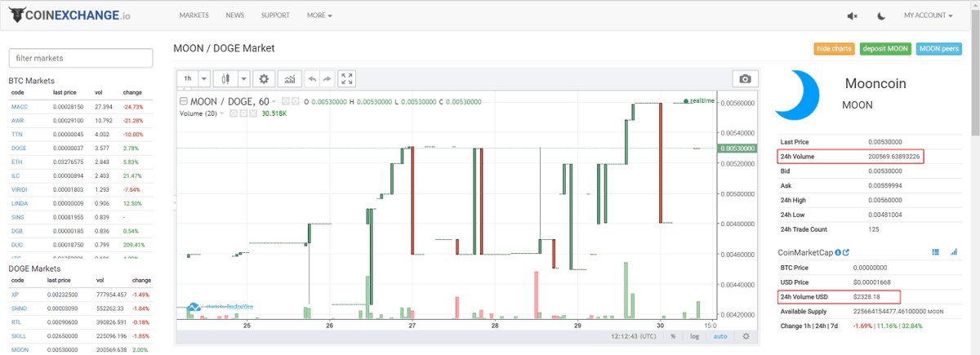
Task: Toggle the percentage scale on the chart
Action: pos(673,335)
